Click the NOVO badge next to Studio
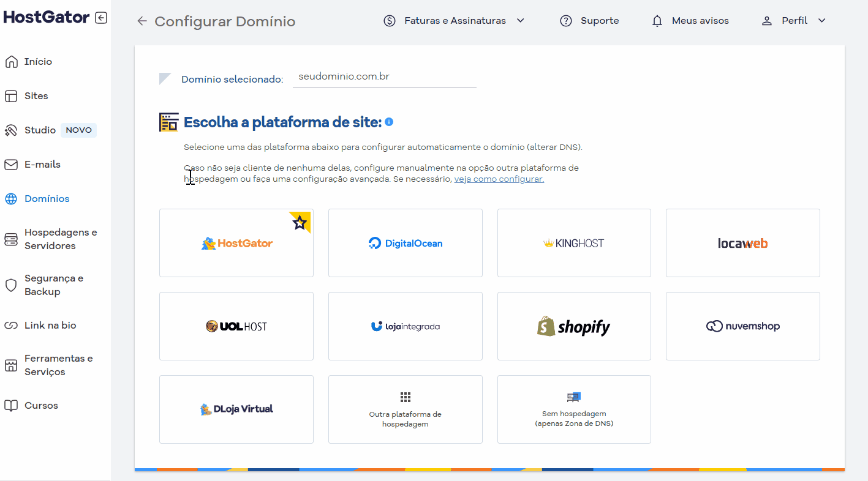This screenshot has width=868, height=481. (79, 130)
